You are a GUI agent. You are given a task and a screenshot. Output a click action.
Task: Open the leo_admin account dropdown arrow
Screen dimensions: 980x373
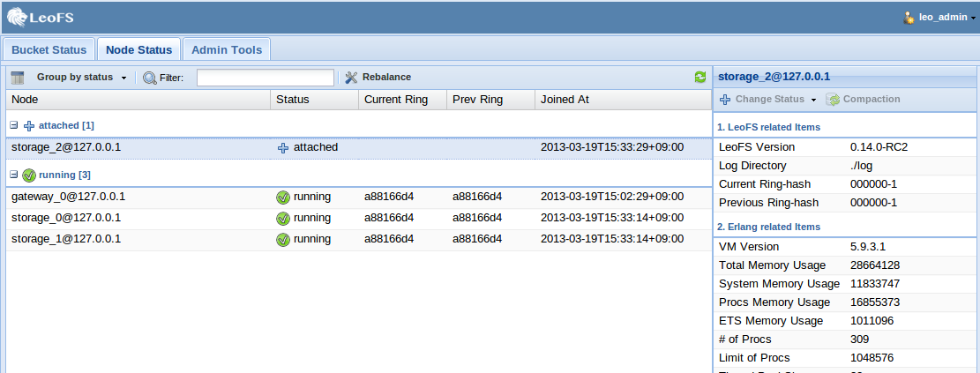coord(974,19)
